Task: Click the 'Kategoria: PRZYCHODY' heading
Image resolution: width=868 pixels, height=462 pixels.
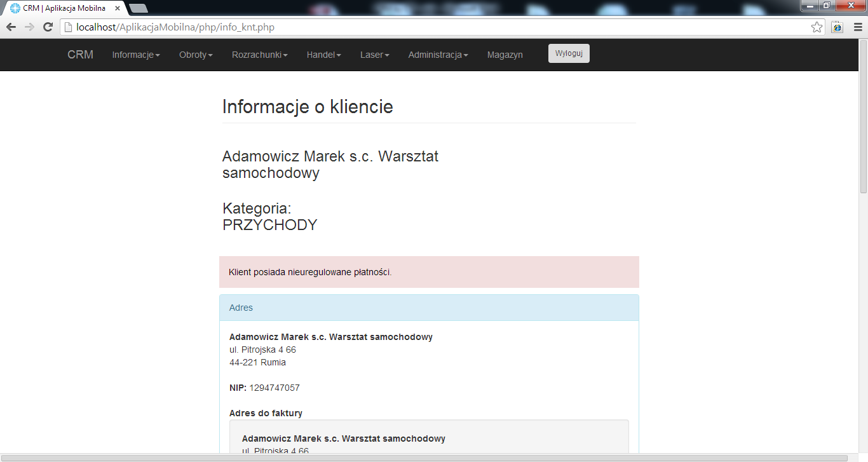Action: tap(269, 217)
